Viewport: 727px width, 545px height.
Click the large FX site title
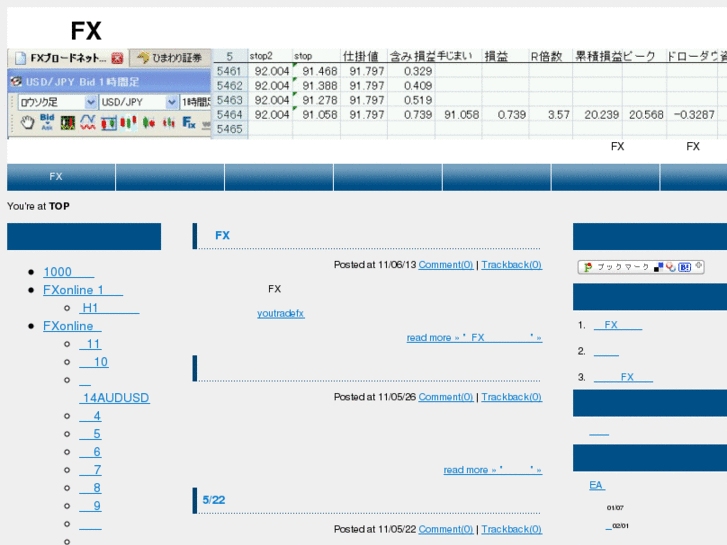(86, 31)
